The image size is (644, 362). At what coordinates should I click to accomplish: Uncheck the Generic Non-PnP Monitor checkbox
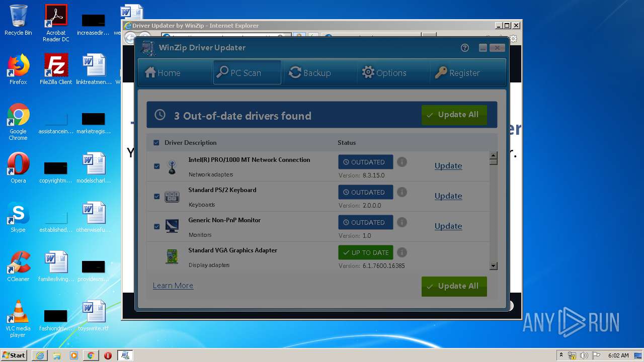point(156,226)
